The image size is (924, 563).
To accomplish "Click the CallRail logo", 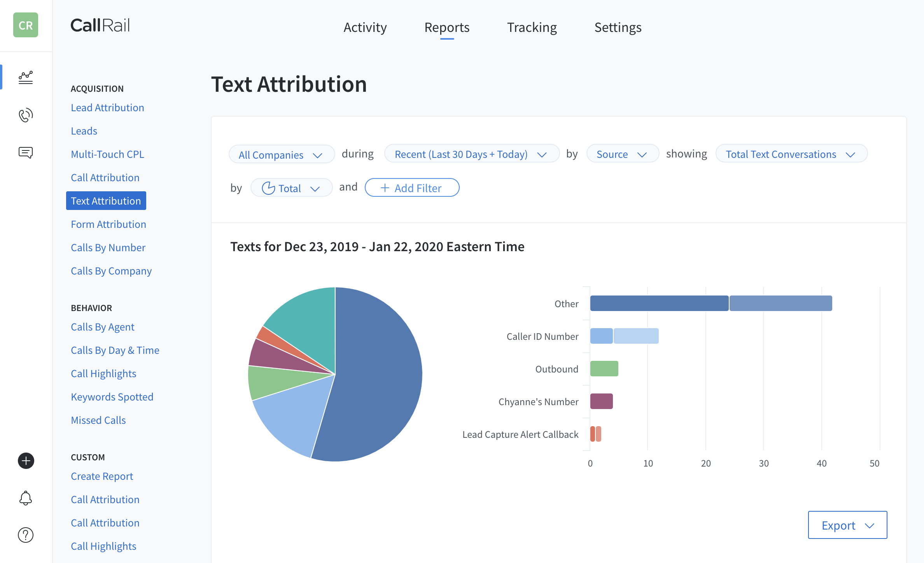I will pos(100,26).
